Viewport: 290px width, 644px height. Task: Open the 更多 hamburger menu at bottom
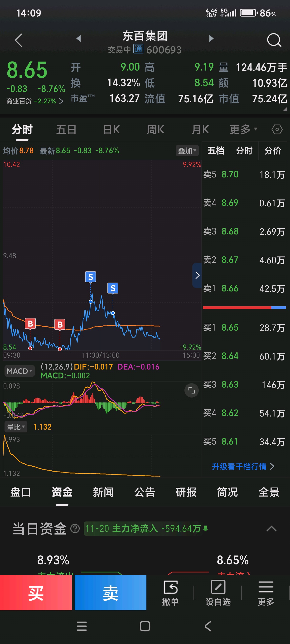tap(266, 593)
